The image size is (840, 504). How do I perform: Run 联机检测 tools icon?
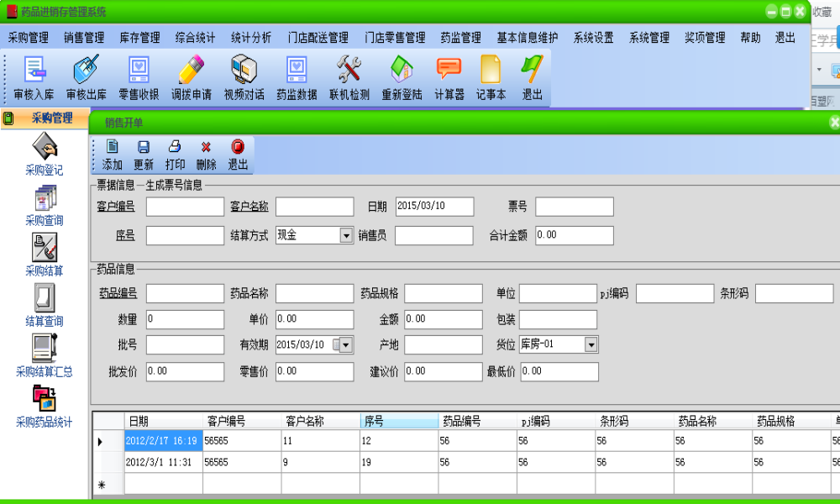coord(349,77)
